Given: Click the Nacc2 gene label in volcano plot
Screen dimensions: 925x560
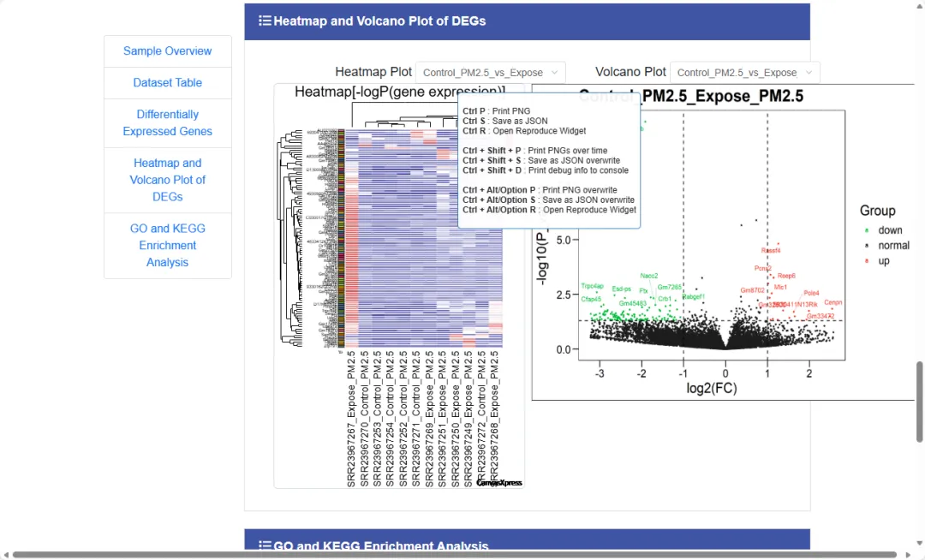Looking at the screenshot, I should click(x=649, y=276).
